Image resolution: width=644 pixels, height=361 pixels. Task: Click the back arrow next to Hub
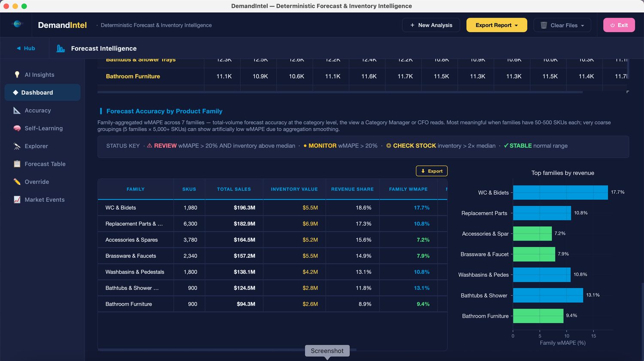pos(18,48)
